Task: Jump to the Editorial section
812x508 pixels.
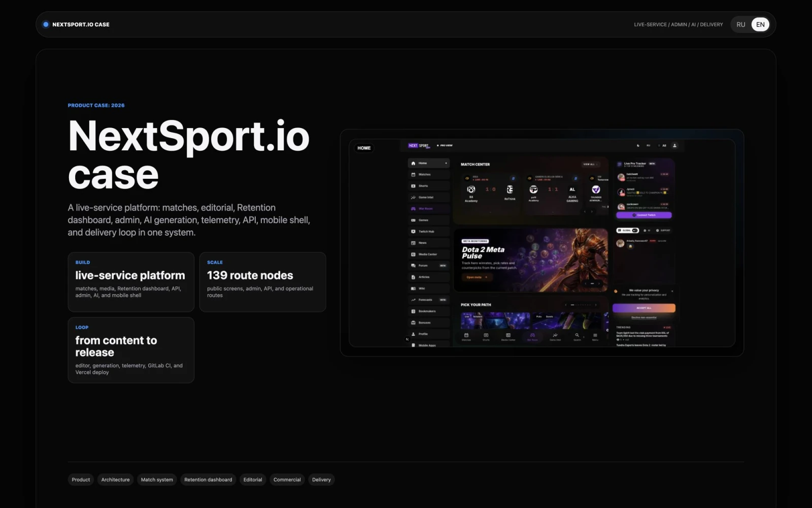Action: point(253,480)
